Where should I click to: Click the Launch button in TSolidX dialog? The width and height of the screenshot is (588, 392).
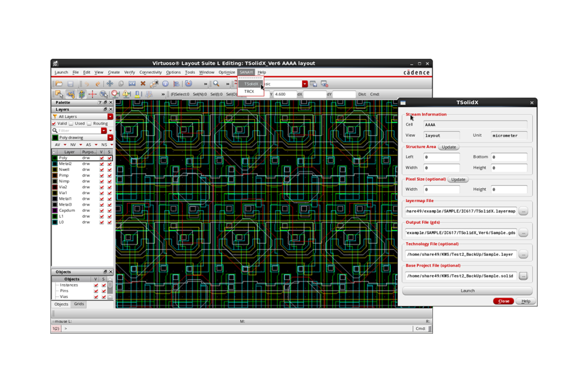click(467, 291)
